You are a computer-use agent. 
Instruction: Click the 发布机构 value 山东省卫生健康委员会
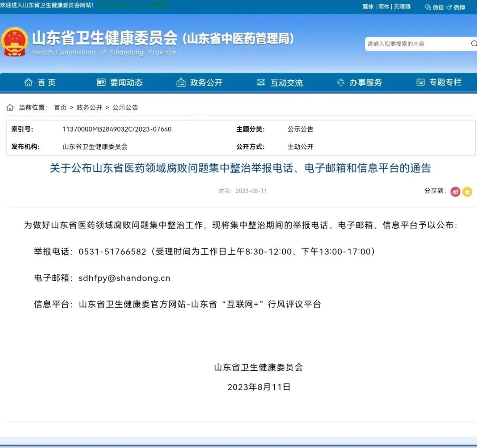pyautogui.click(x=95, y=147)
